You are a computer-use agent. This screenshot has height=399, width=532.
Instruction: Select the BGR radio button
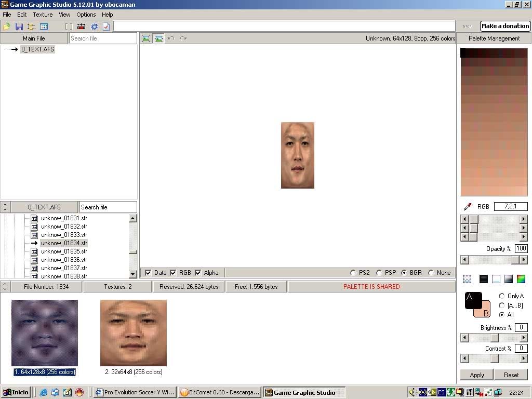(404, 273)
